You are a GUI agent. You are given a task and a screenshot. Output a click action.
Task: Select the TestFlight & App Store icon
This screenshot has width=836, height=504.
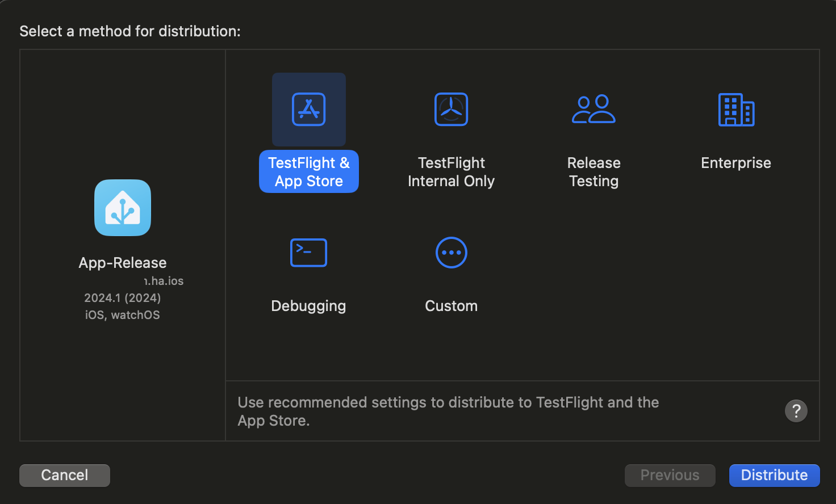point(309,110)
